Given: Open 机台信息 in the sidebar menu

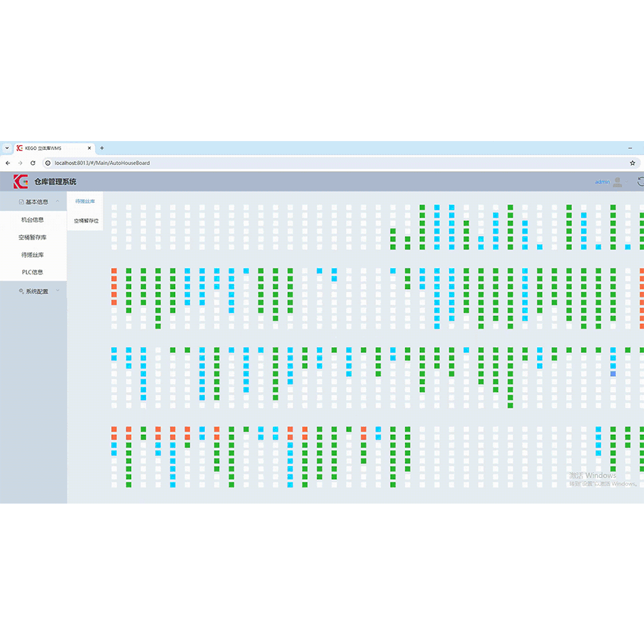Looking at the screenshot, I should pos(33,220).
